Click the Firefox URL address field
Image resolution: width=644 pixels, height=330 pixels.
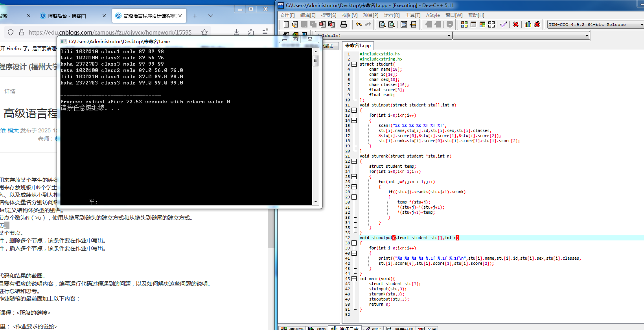110,32
